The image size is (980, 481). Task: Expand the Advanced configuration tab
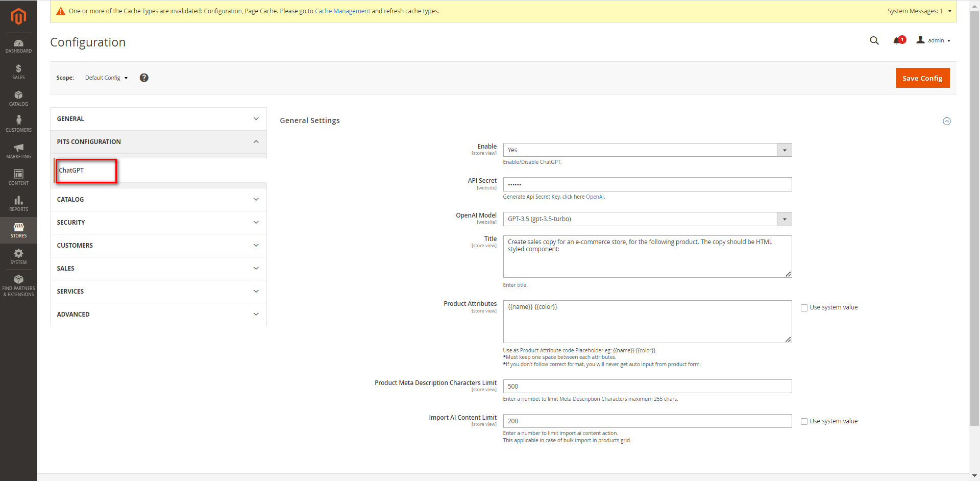158,315
